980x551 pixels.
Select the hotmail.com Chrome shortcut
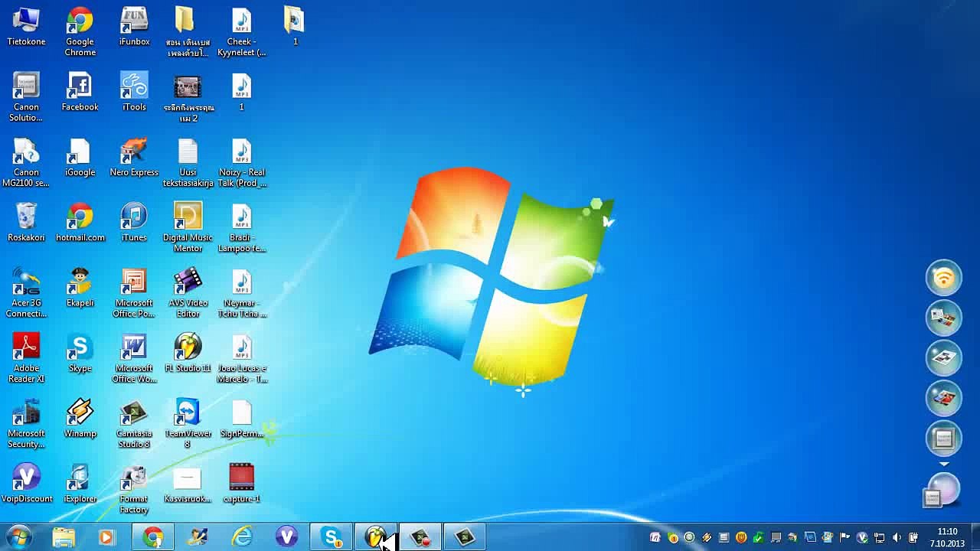(80, 222)
